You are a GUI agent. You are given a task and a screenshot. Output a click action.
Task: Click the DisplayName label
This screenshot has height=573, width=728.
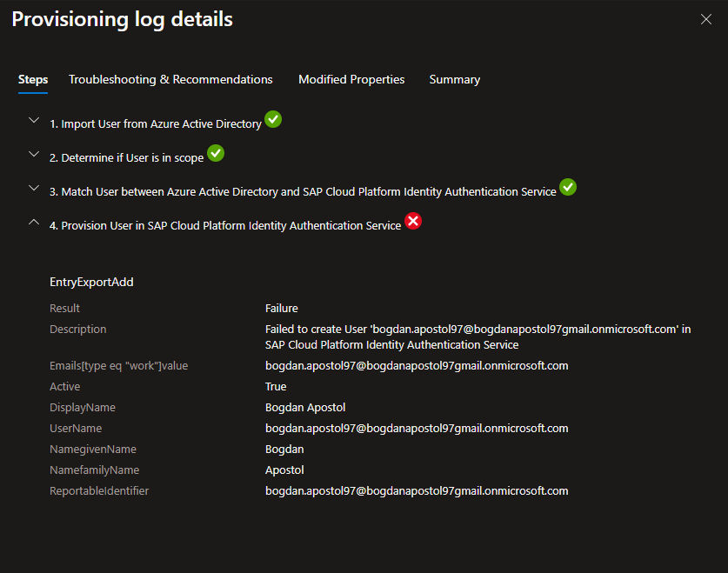point(83,408)
